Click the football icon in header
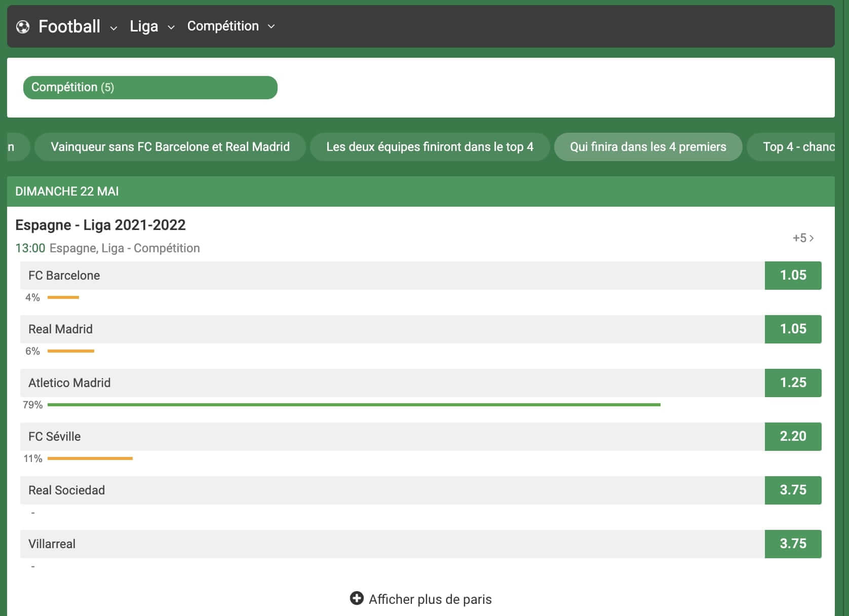 point(23,27)
